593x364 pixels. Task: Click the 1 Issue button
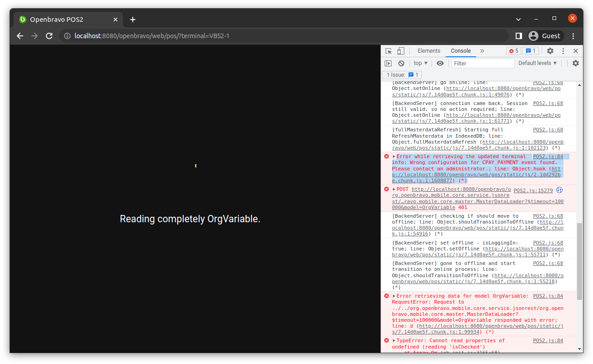[x=402, y=75]
